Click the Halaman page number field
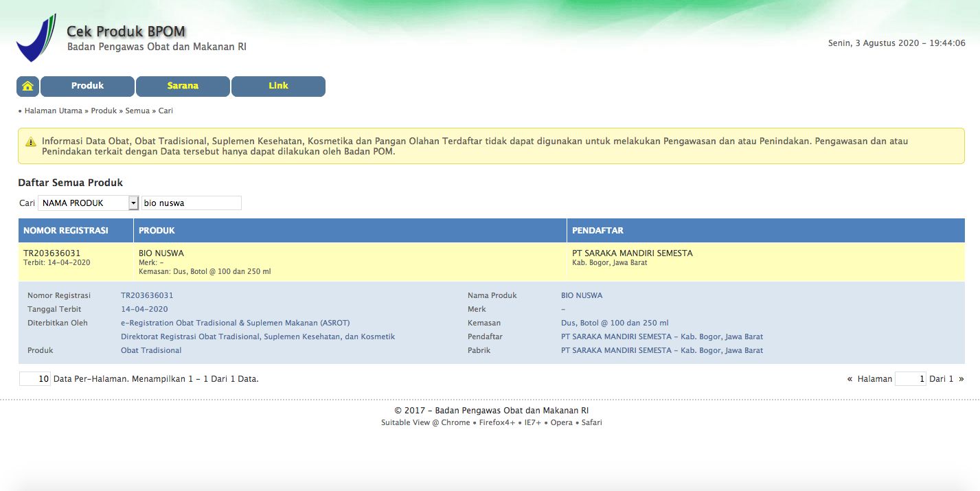Viewport: 980px width, 491px height. (x=911, y=379)
